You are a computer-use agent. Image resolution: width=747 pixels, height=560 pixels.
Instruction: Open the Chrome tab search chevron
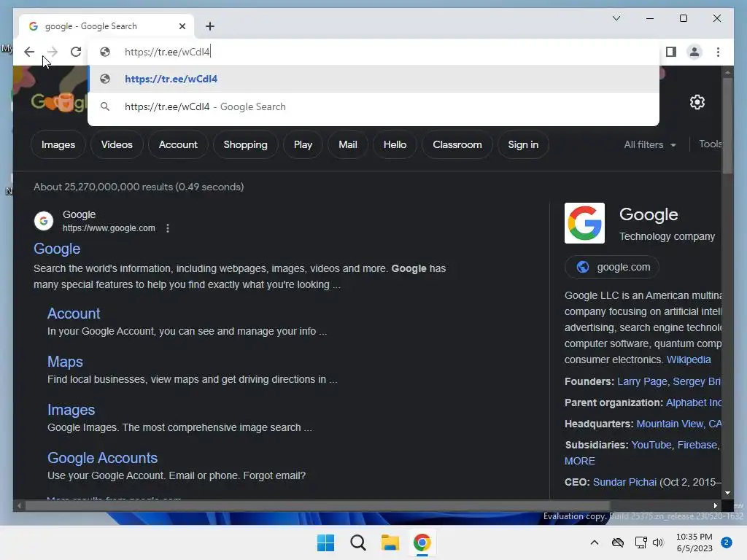[x=616, y=18]
